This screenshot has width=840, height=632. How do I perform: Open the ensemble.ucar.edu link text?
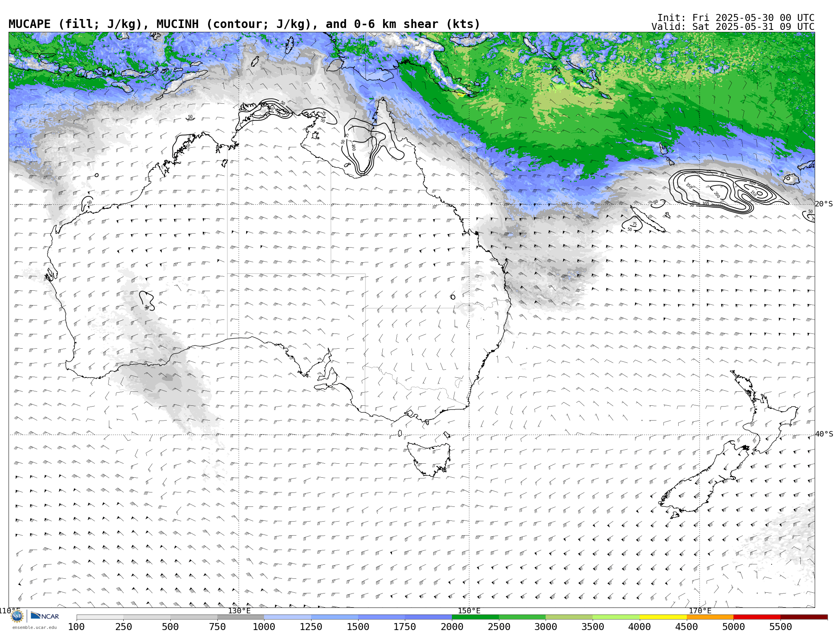coord(34,627)
